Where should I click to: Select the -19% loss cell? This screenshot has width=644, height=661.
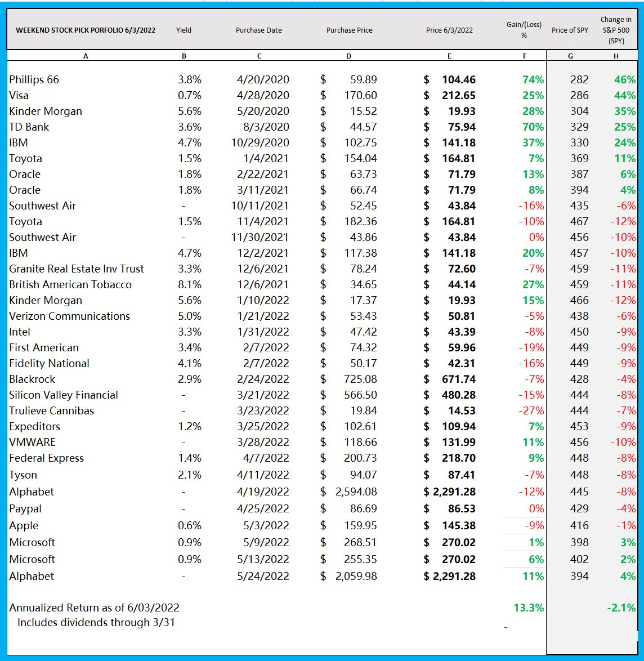coord(531,348)
